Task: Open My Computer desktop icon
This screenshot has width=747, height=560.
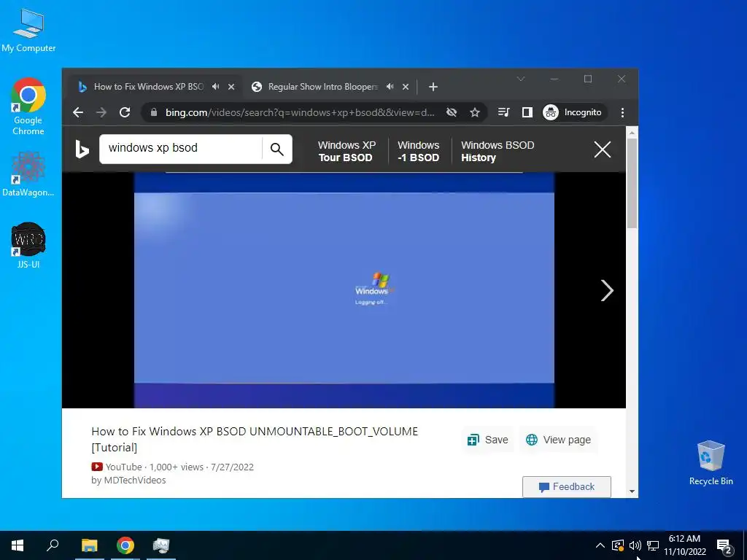Action: 28,31
